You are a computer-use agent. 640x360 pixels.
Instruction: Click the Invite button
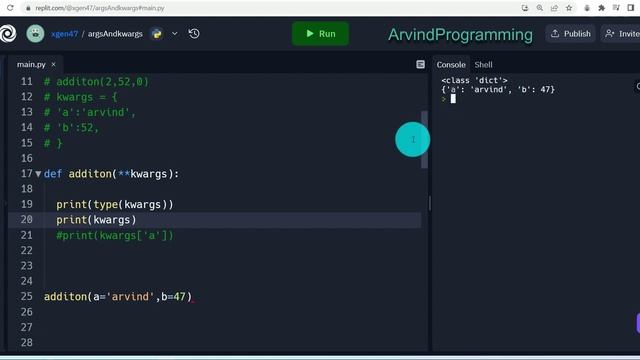coord(622,34)
